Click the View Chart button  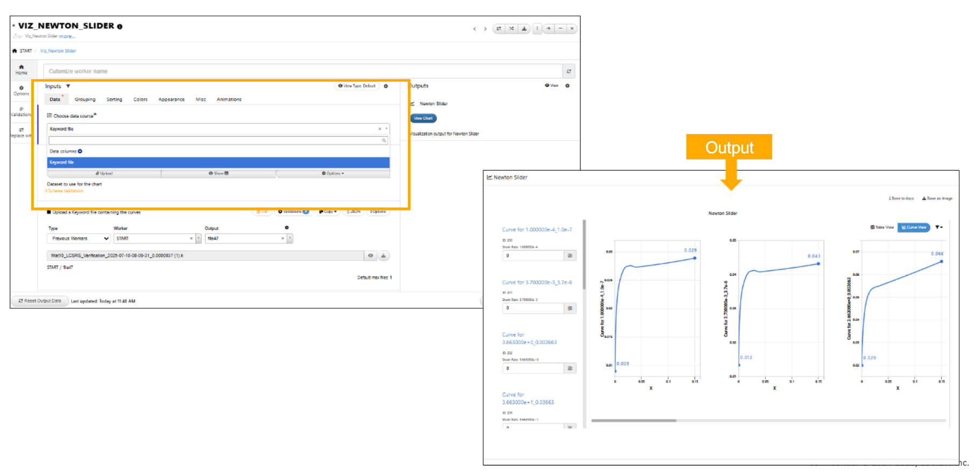423,118
